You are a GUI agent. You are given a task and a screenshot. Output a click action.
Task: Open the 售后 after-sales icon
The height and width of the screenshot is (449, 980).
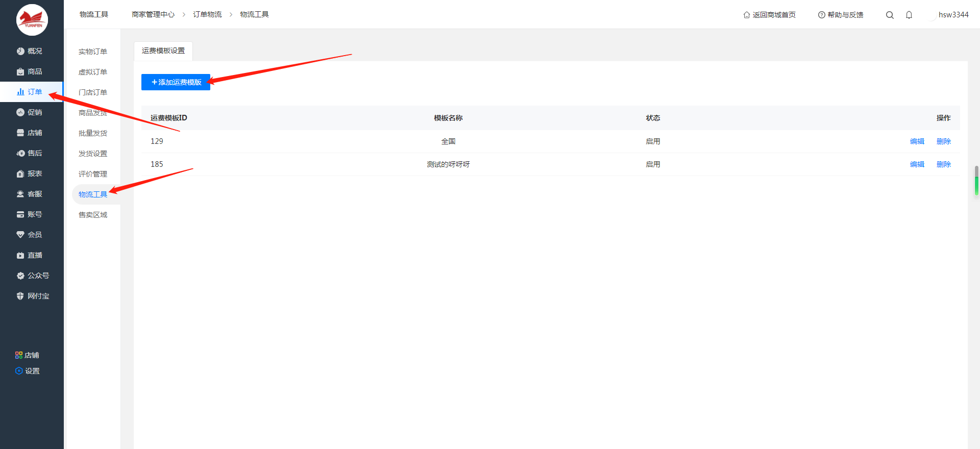tap(20, 153)
